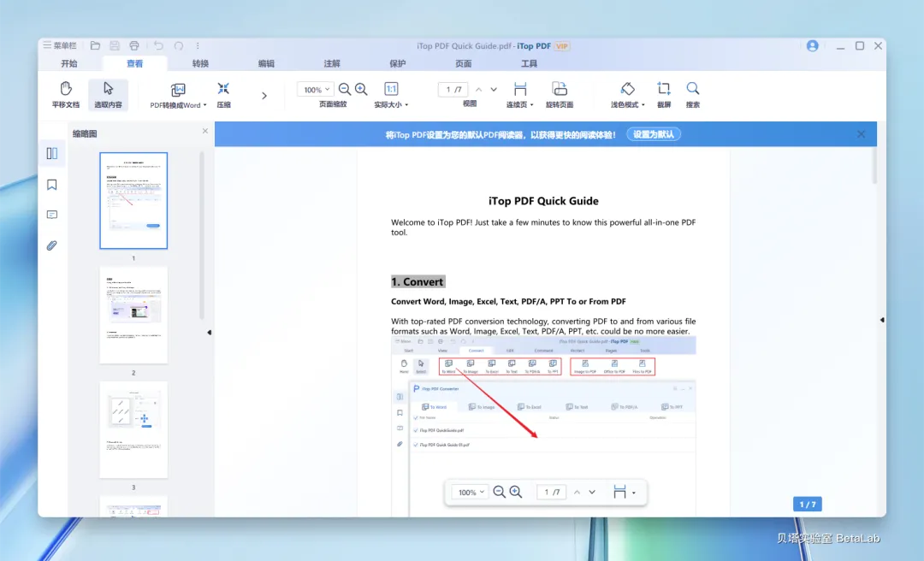Open the 菜单栏 hamburger menu
The height and width of the screenshot is (561, 924).
point(60,45)
